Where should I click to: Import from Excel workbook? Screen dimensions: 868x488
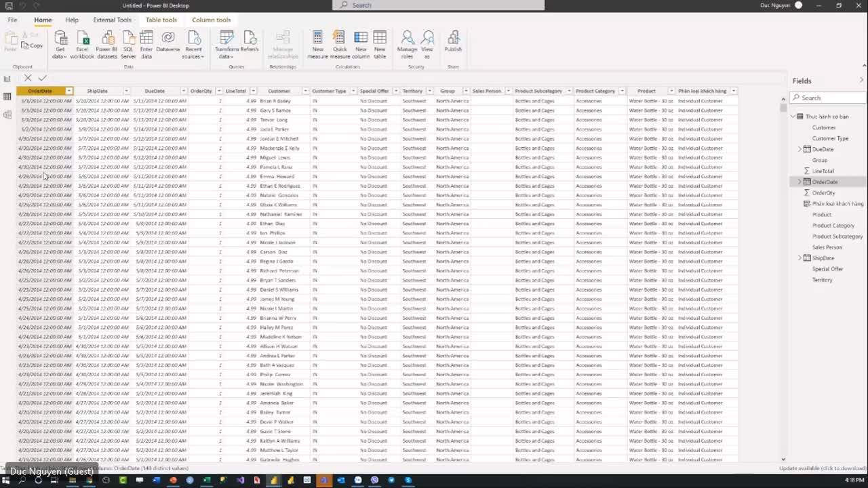pyautogui.click(x=82, y=45)
